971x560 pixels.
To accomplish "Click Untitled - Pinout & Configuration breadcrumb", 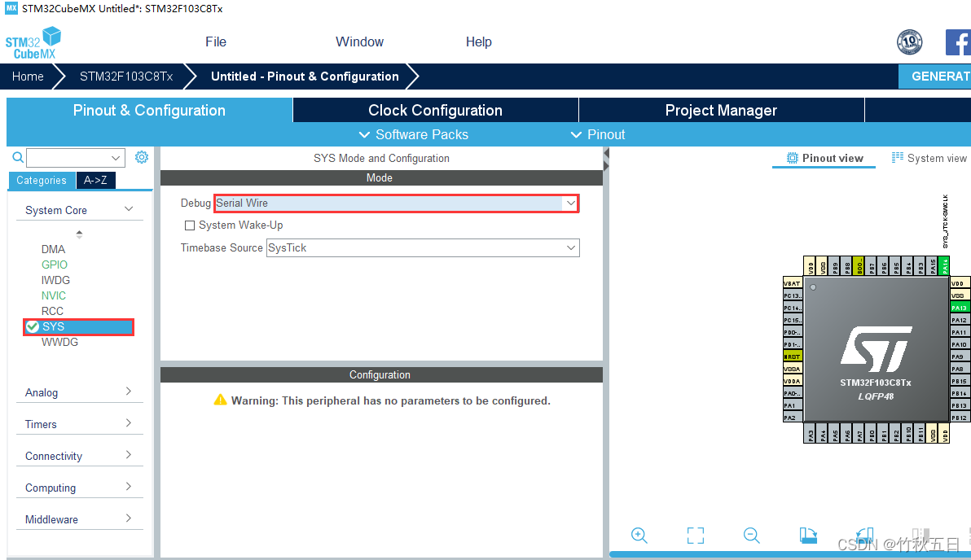I will click(305, 77).
